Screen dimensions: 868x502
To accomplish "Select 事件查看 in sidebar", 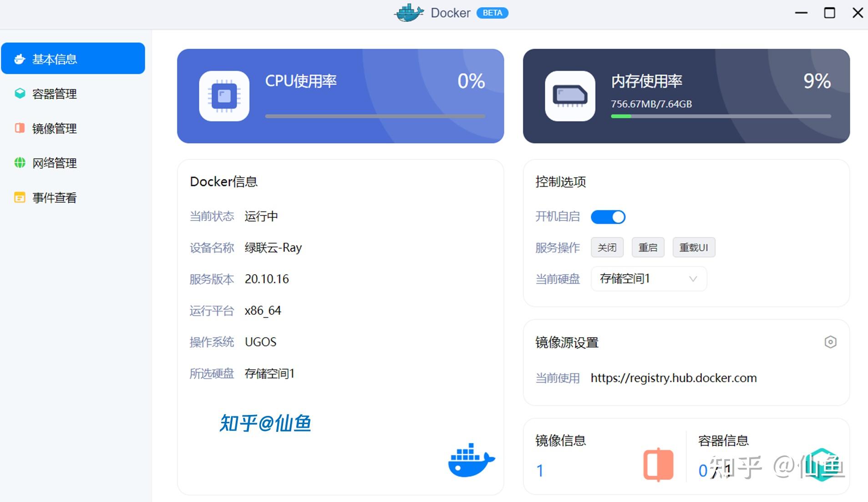I will point(73,197).
